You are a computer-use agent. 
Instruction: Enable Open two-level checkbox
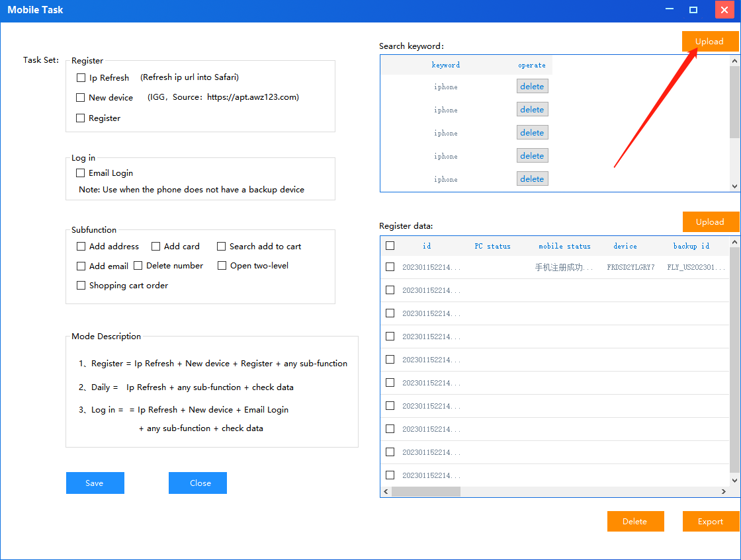222,265
